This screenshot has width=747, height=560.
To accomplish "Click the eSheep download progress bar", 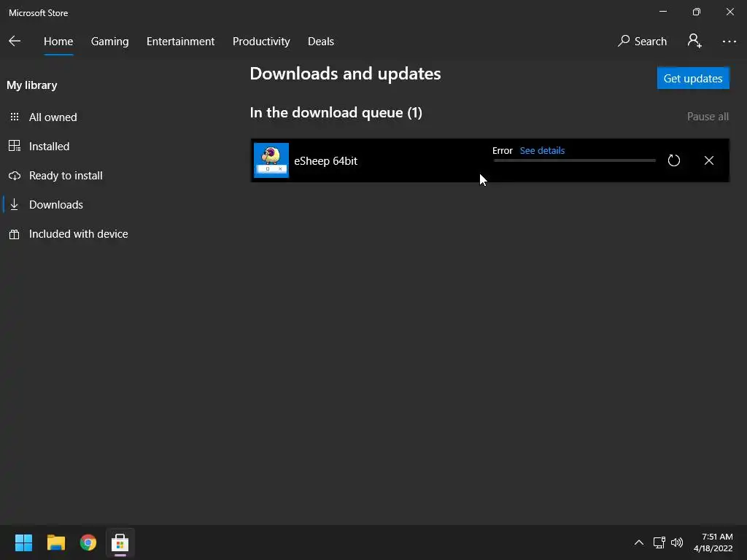I will pos(575,160).
